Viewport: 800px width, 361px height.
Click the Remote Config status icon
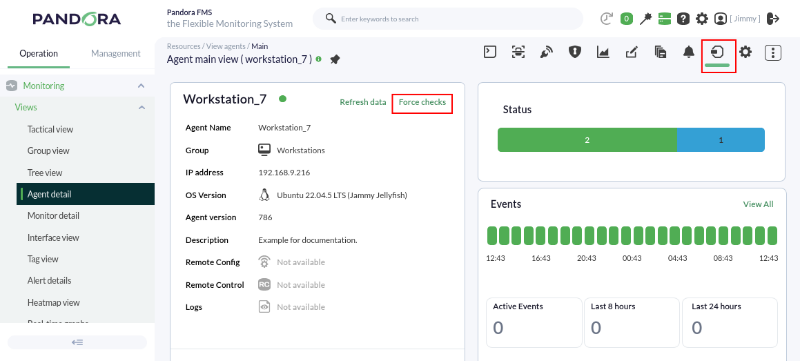pos(264,262)
